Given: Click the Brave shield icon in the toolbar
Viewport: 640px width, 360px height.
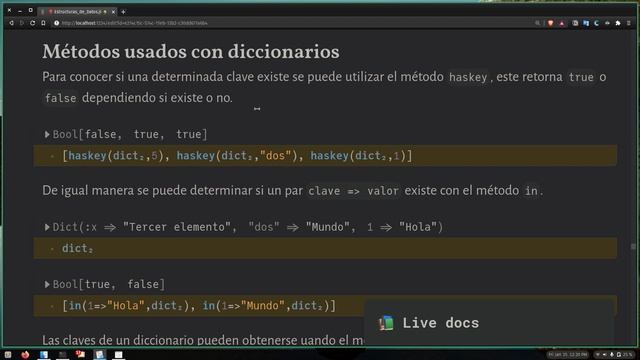Looking at the screenshot, I should pyautogui.click(x=551, y=23).
